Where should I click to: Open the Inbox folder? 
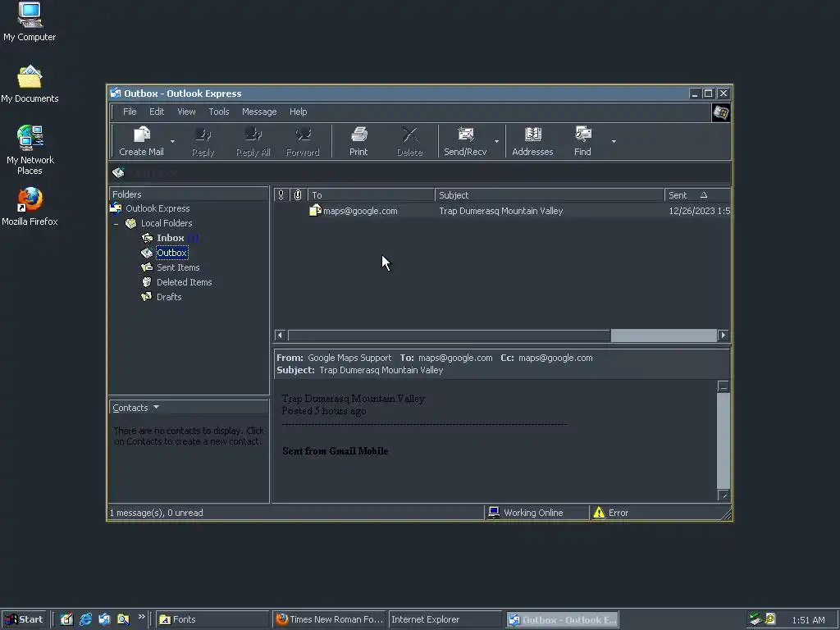(171, 238)
